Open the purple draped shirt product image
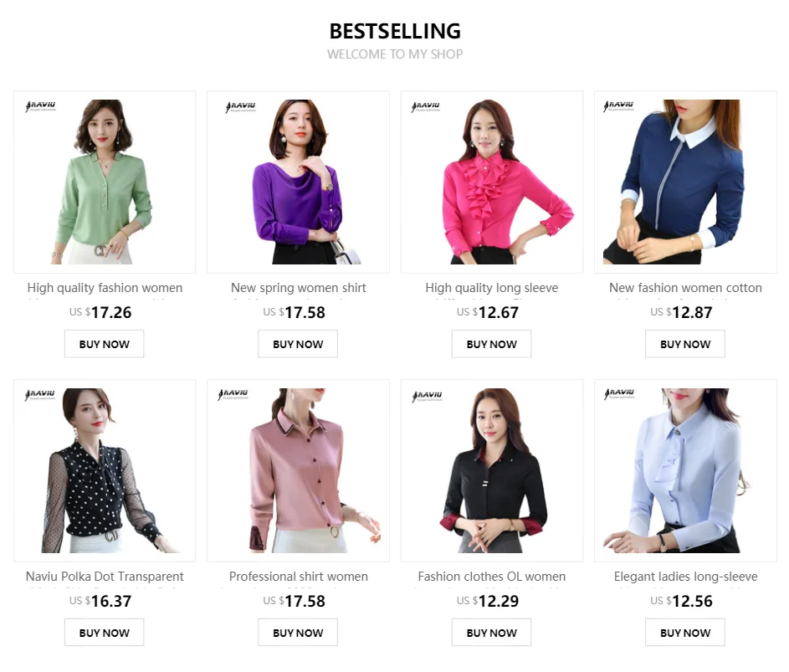Screen dimensions: 789x672 coord(298,182)
